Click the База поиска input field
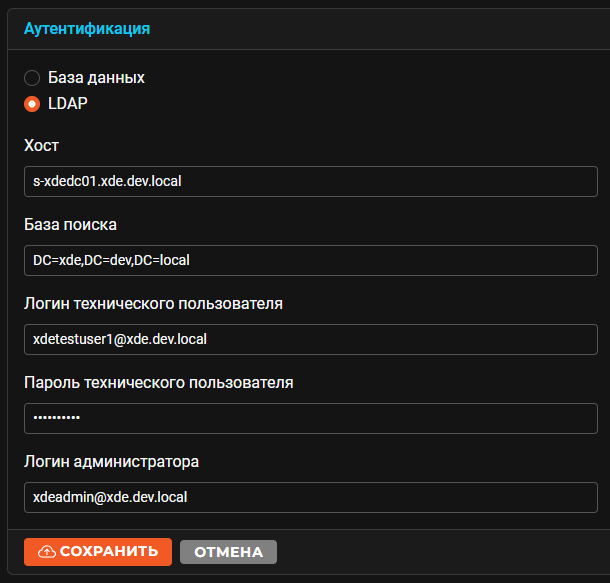Screen dimensions: 610x583 pyautogui.click(x=310, y=260)
